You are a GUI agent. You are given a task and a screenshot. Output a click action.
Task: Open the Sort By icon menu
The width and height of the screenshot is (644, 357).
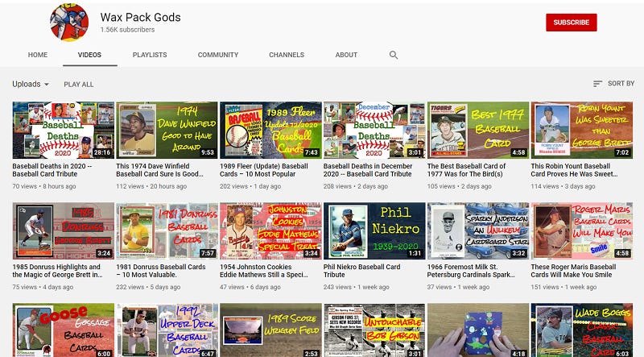click(x=614, y=84)
